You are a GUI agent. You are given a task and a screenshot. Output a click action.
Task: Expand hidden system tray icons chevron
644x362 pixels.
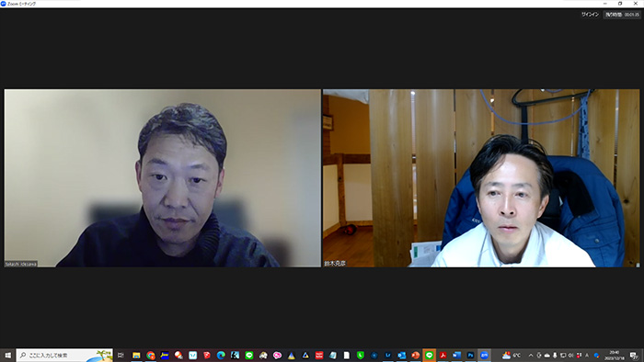click(x=531, y=356)
